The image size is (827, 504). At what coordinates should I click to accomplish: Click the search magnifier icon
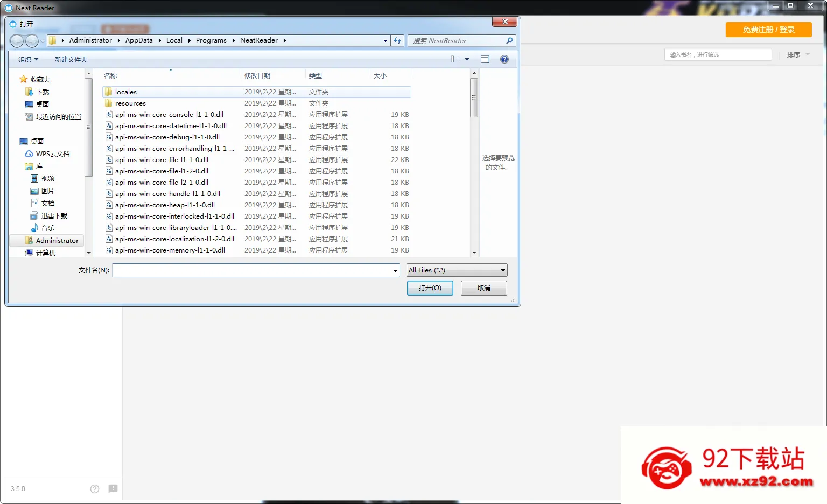click(509, 40)
